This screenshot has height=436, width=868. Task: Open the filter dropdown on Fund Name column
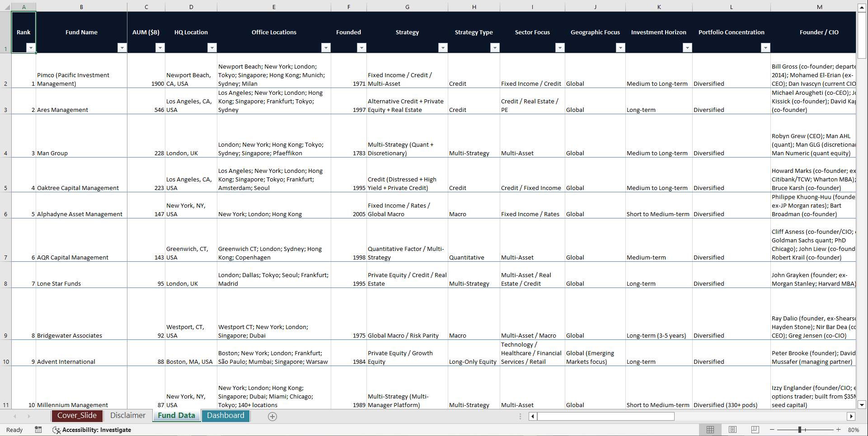(122, 47)
